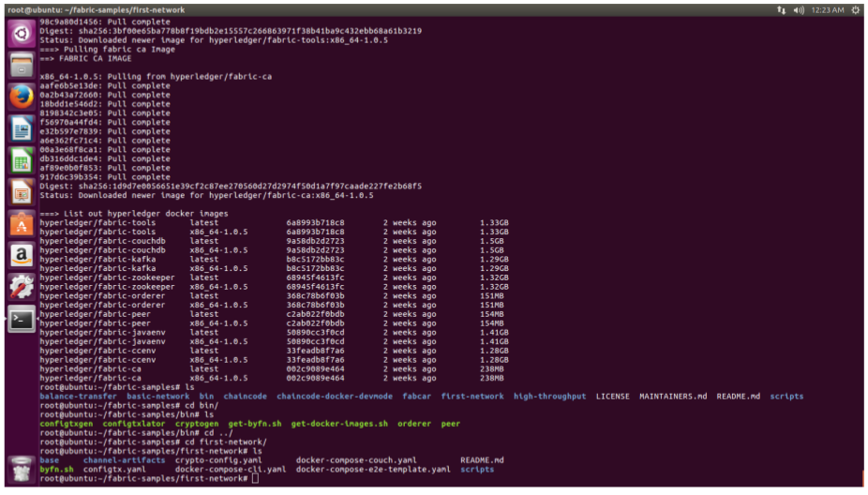Open Ubuntu Software Center
The height and width of the screenshot is (495, 868).
pyautogui.click(x=22, y=224)
